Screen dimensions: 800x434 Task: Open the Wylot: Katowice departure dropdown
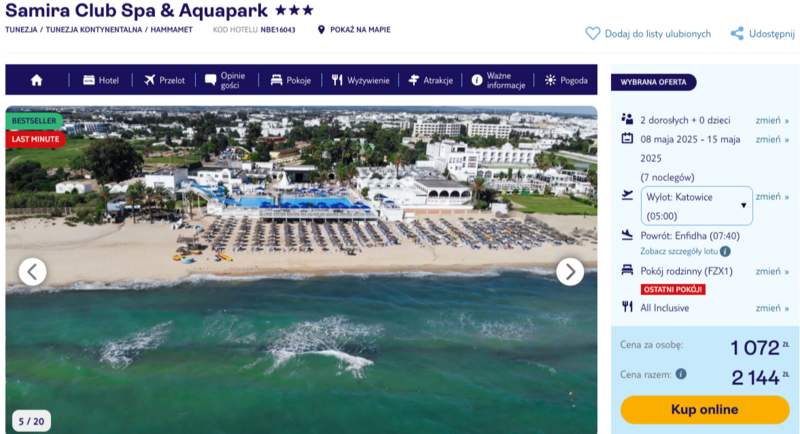tap(696, 206)
